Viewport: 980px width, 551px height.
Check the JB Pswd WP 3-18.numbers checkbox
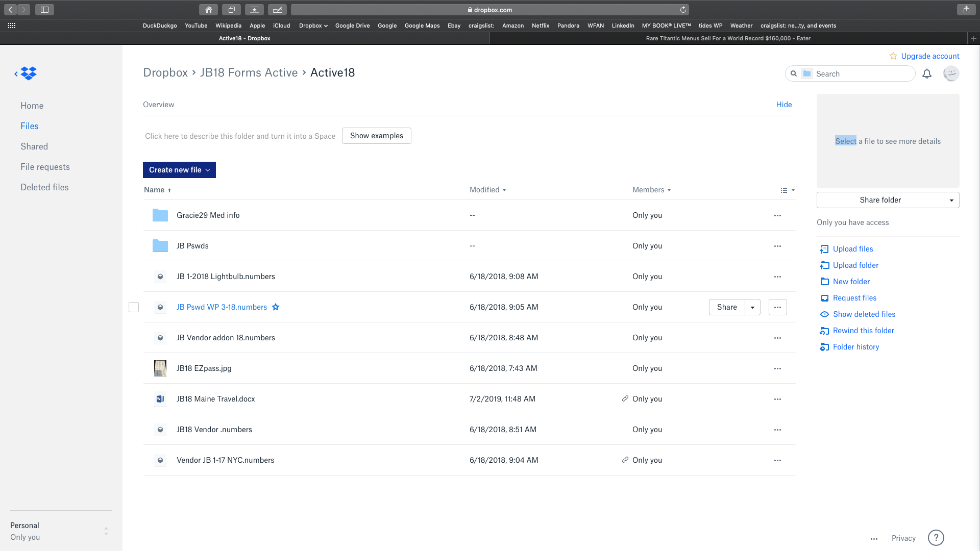(x=134, y=307)
